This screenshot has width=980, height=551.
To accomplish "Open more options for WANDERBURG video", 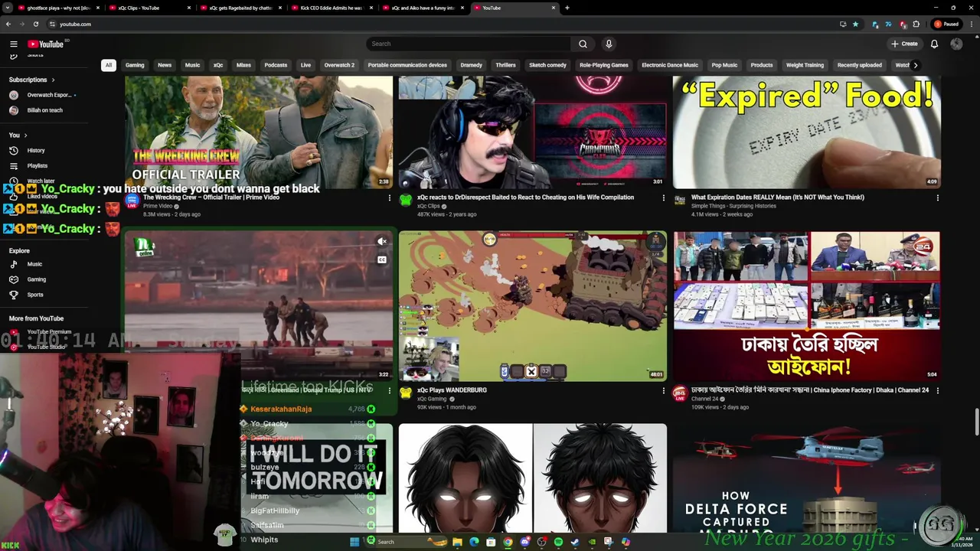I will [x=663, y=391].
